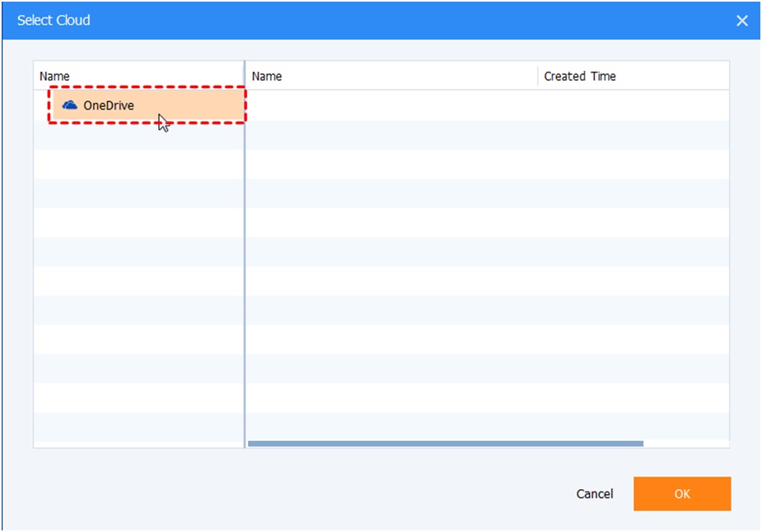Viewport: 762px width, 532px height.
Task: Click the orange OK button
Action: point(682,493)
